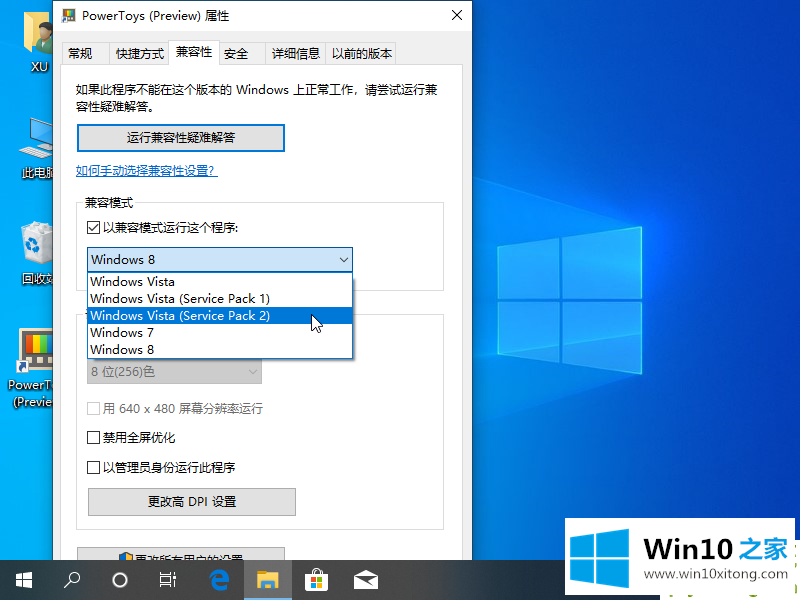The width and height of the screenshot is (800, 600).
Task: Open Microsoft Store taskbar icon
Action: click(x=316, y=580)
